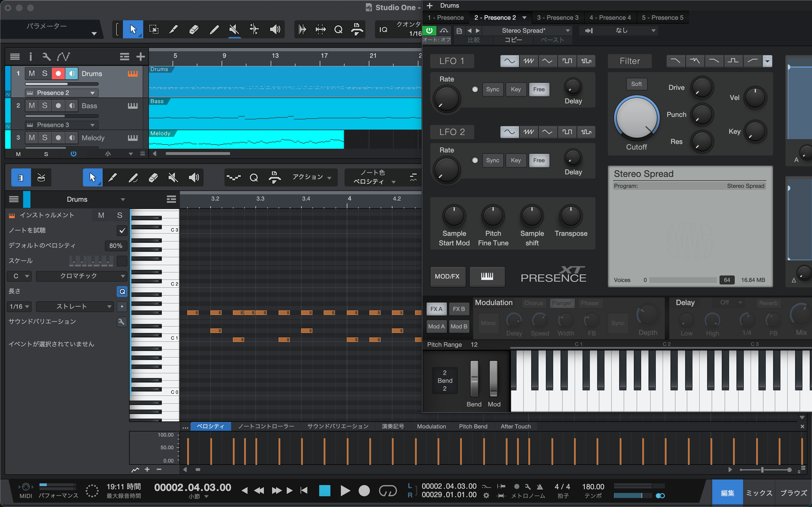Viewport: 812px width, 507px height.
Task: Add a track with plus icon
Action: coord(141,57)
